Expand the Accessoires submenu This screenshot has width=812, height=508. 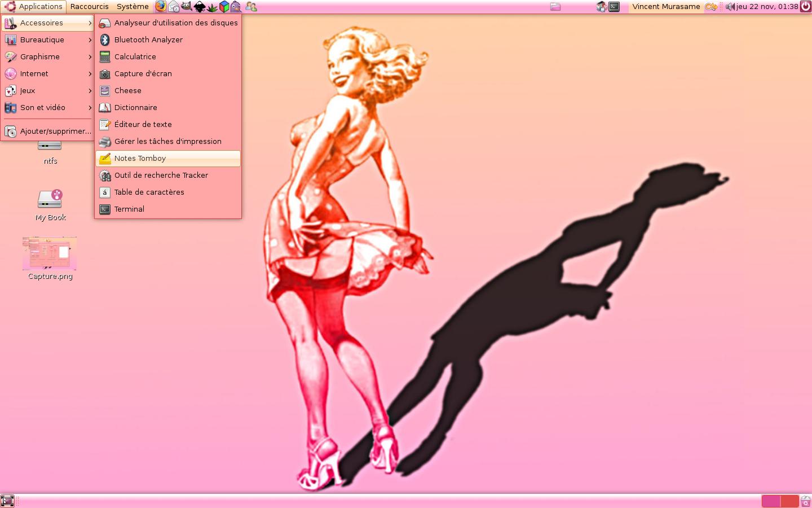[x=48, y=23]
